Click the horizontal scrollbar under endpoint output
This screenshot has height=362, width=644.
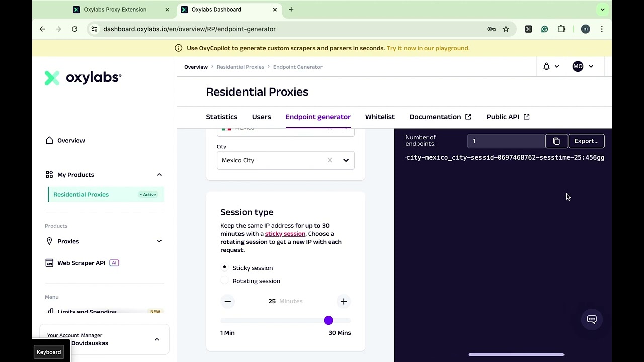point(516,354)
